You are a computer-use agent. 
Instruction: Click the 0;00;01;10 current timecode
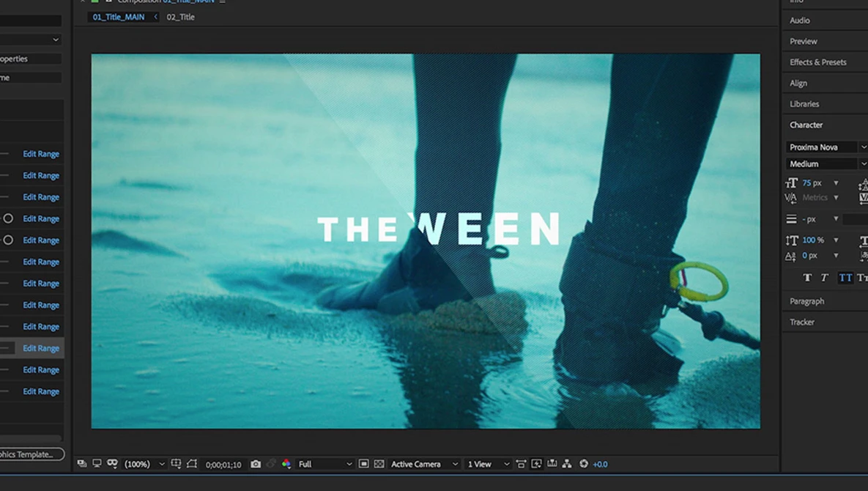point(223,465)
